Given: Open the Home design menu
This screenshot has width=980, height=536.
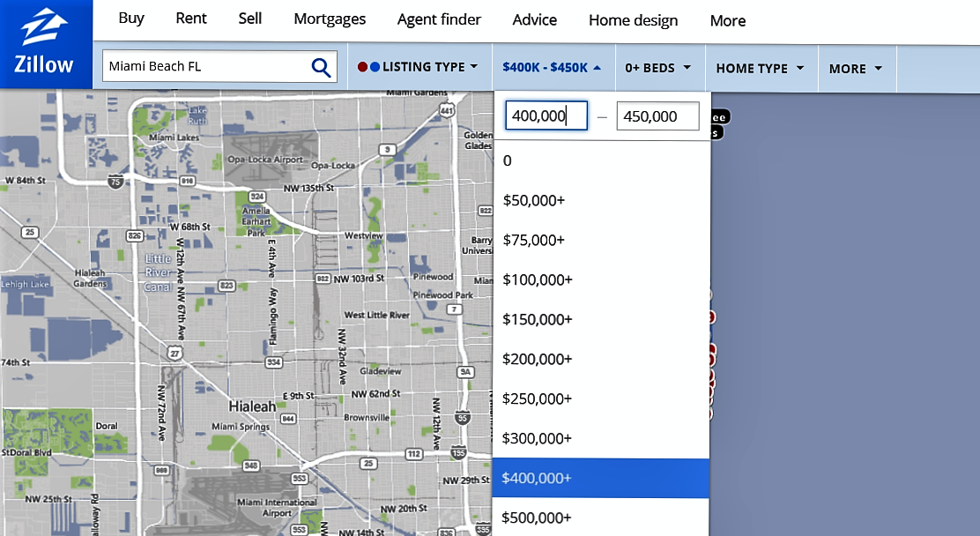Looking at the screenshot, I should tap(633, 20).
